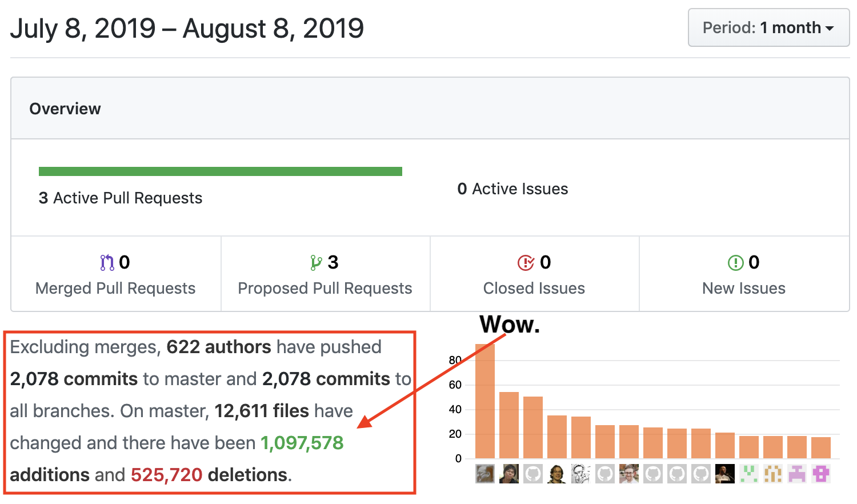Click the Overview panel header
Screen dimensions: 857x504
click(x=65, y=109)
